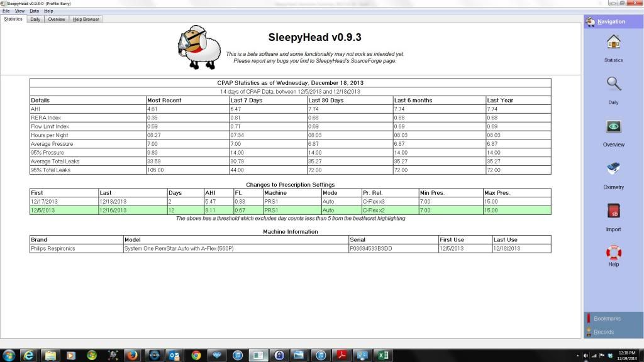Image resolution: width=644 pixels, height=362 pixels.
Task: Click the Last Use date 12/18/2013 in Machine Information
Action: click(x=507, y=248)
